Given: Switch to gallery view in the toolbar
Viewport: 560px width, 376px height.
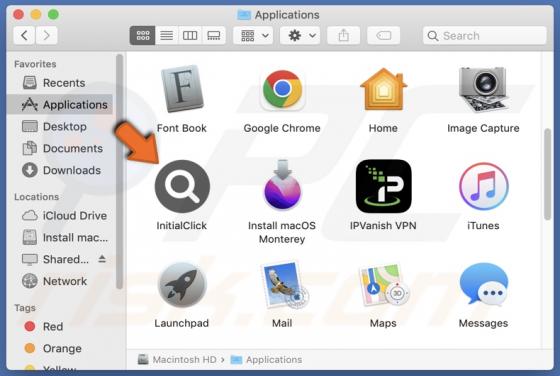Looking at the screenshot, I should 214,35.
